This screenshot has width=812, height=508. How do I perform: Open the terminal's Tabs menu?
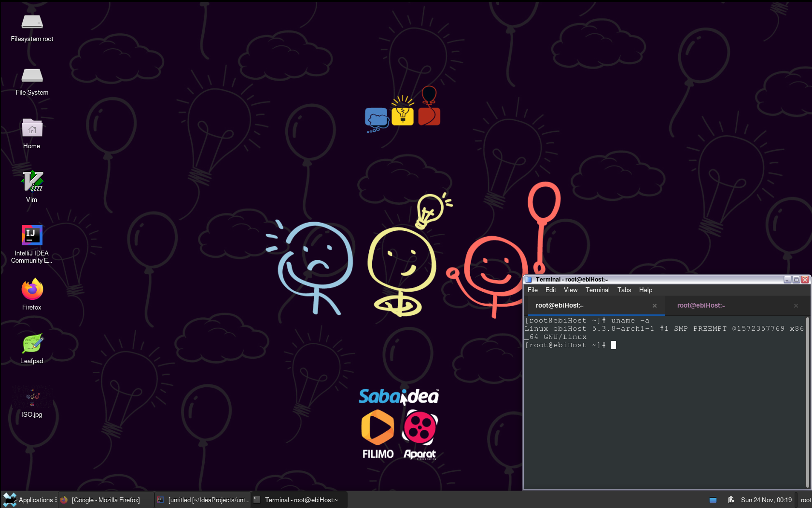click(624, 290)
